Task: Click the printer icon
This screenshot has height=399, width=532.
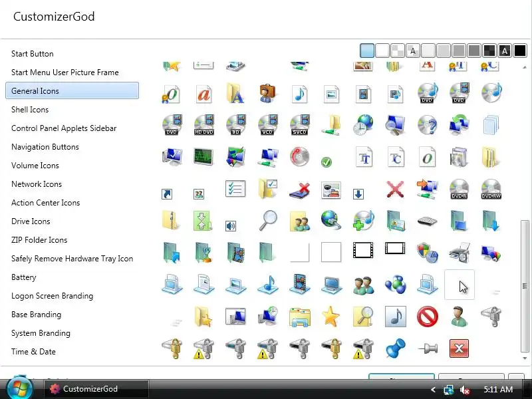Action: [459, 253]
